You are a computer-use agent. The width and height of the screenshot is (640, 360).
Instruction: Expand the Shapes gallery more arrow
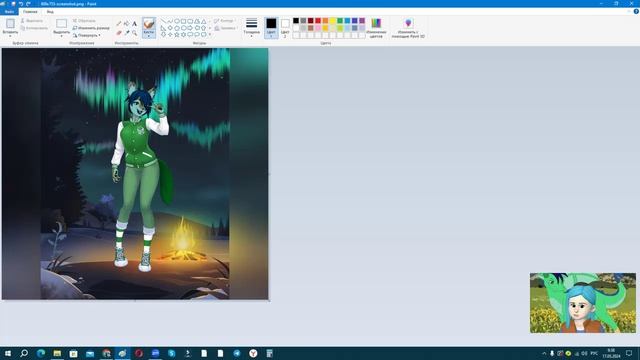(210, 35)
